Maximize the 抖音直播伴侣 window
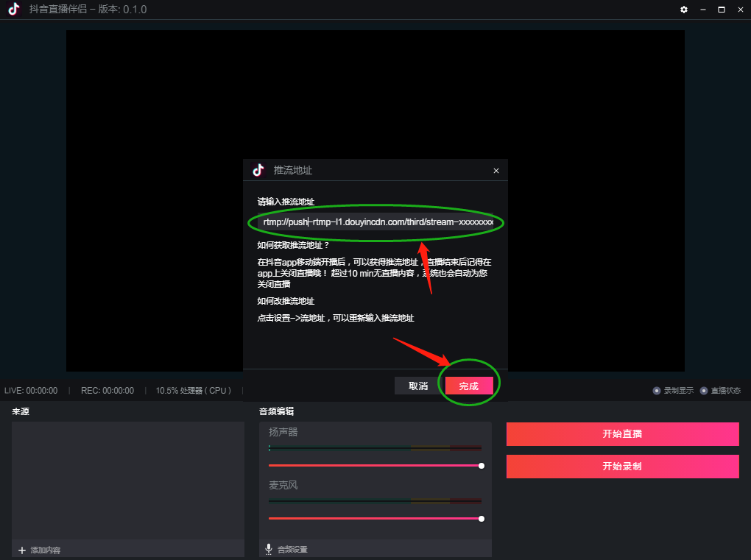Viewport: 751px width, 560px height. click(722, 10)
